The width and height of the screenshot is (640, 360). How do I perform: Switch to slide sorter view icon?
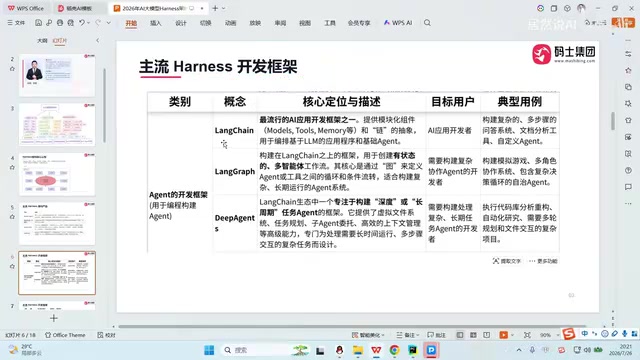click(473, 335)
